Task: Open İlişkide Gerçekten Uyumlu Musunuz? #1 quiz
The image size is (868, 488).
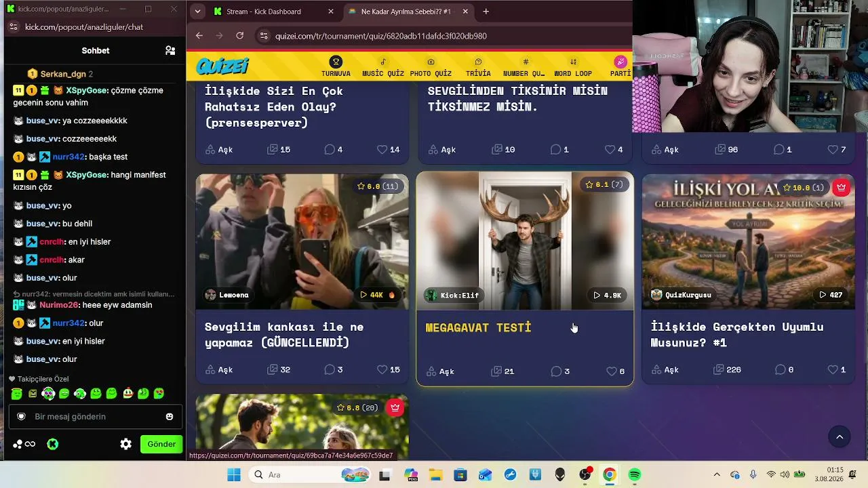Action: point(737,335)
